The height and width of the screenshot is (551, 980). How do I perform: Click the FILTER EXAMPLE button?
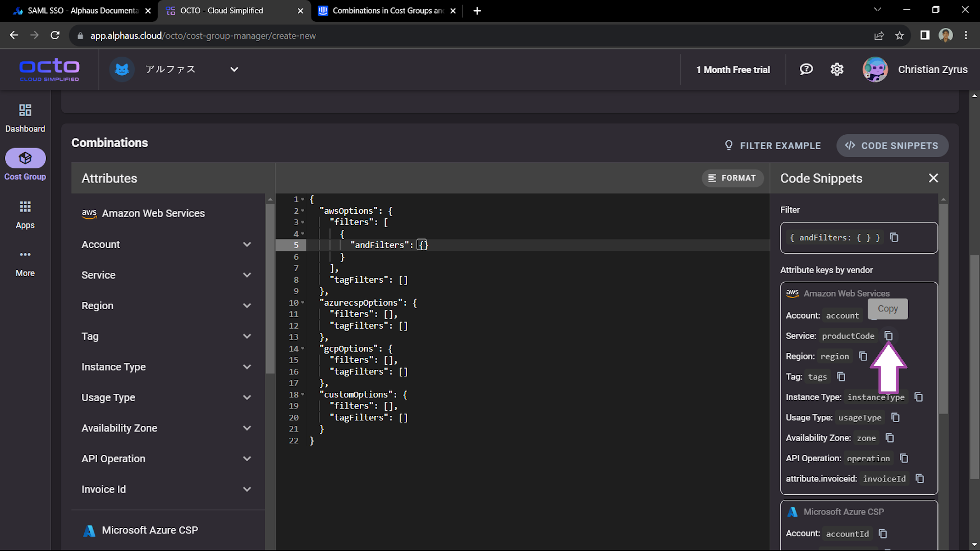pos(773,145)
